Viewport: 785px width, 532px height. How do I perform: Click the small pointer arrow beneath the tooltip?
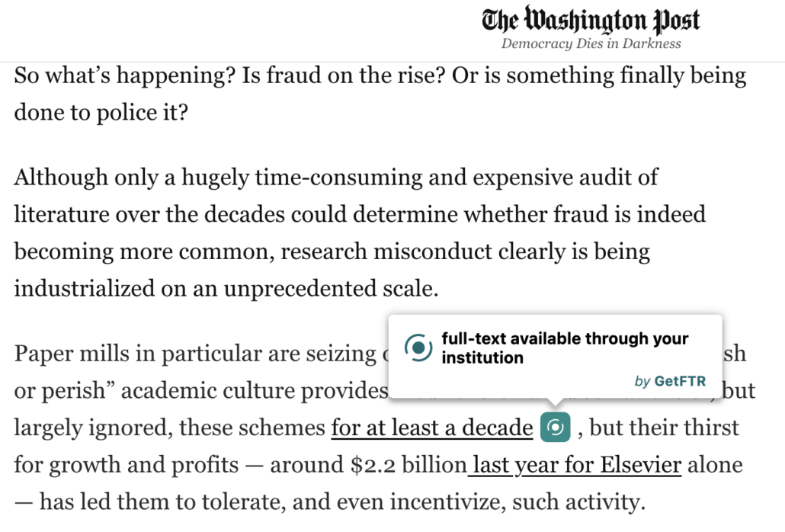click(555, 402)
